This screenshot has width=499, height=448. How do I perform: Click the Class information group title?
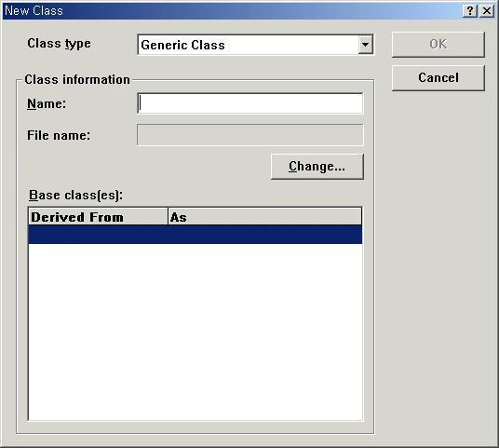click(x=77, y=79)
